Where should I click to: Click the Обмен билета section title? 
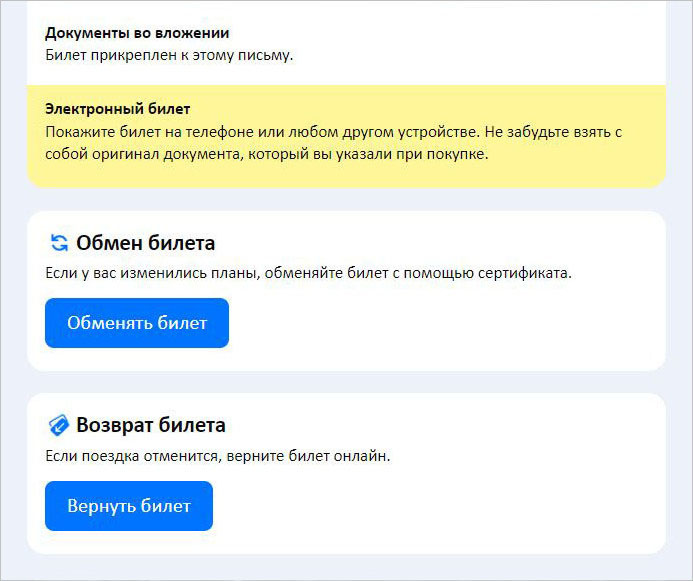[x=145, y=243]
